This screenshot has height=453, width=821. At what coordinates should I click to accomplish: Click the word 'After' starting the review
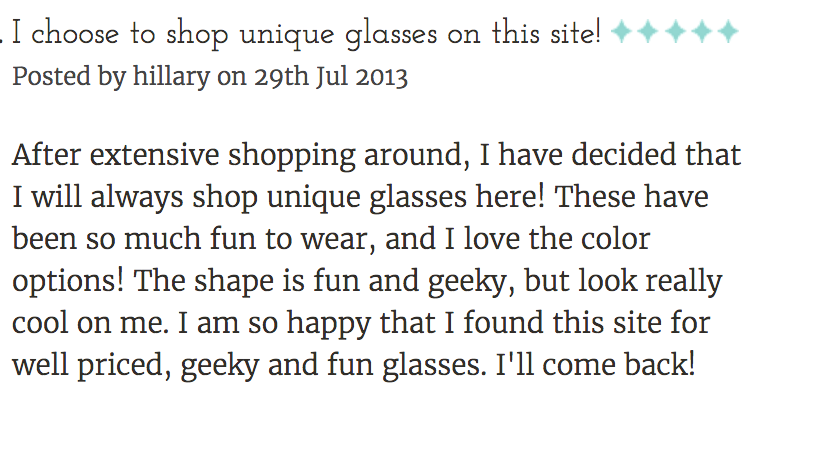click(46, 155)
